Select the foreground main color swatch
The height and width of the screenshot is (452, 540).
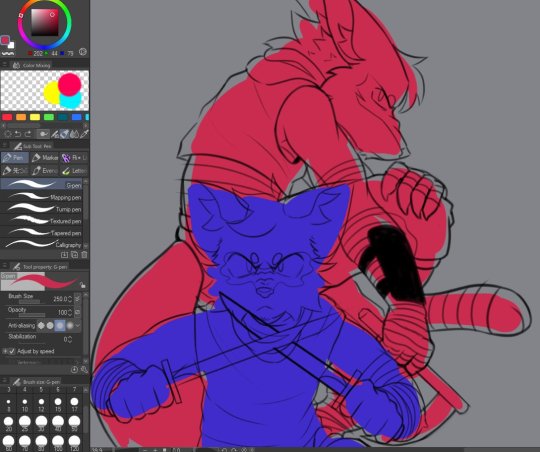pos(4,40)
